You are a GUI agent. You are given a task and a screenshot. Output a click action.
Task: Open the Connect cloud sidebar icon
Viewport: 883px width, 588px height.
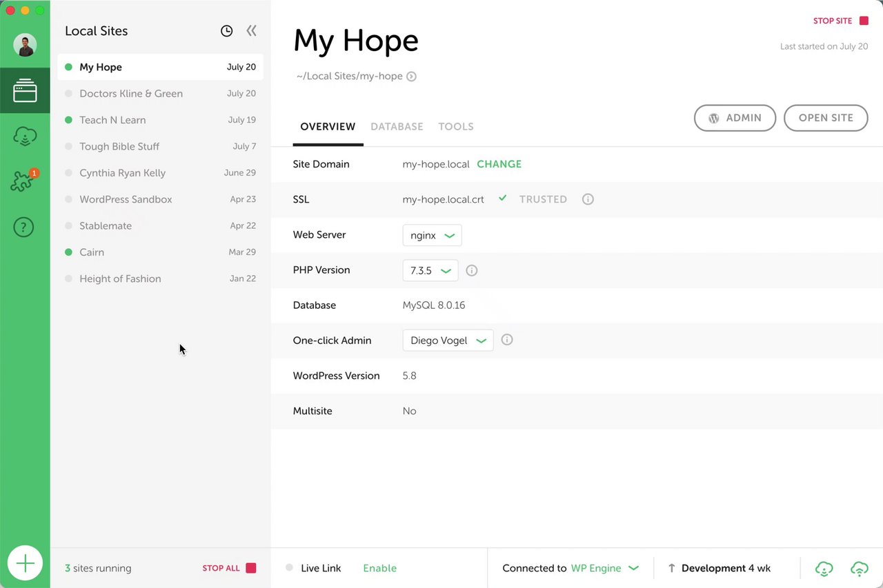click(25, 136)
